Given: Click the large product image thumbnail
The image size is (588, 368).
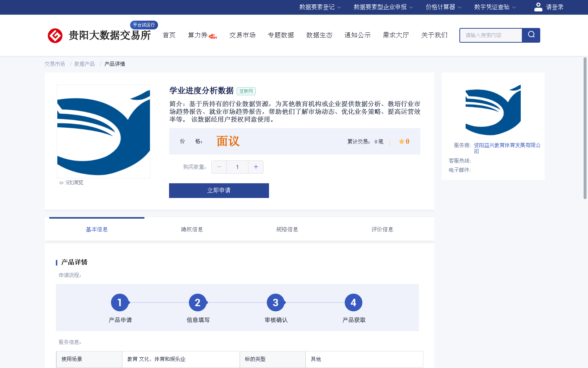Looking at the screenshot, I should click(104, 131).
